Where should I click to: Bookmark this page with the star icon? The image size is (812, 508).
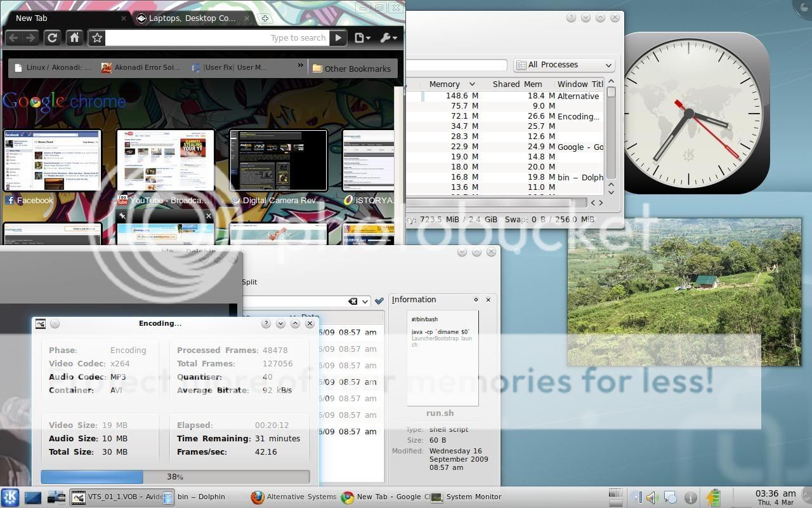(97, 38)
